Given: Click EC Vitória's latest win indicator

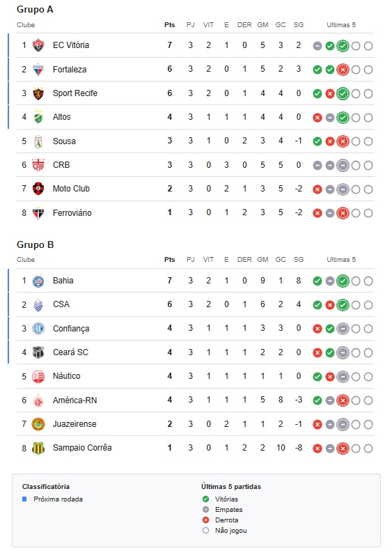Looking at the screenshot, I should coord(343,46).
